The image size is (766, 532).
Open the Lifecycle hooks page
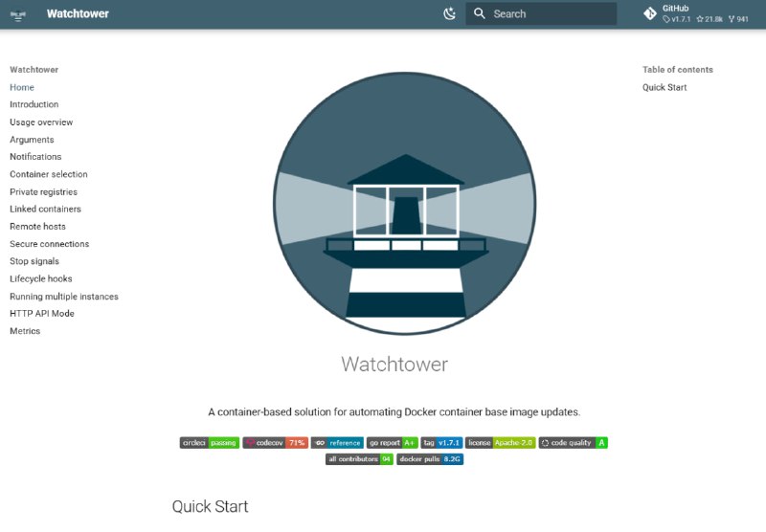tap(41, 278)
